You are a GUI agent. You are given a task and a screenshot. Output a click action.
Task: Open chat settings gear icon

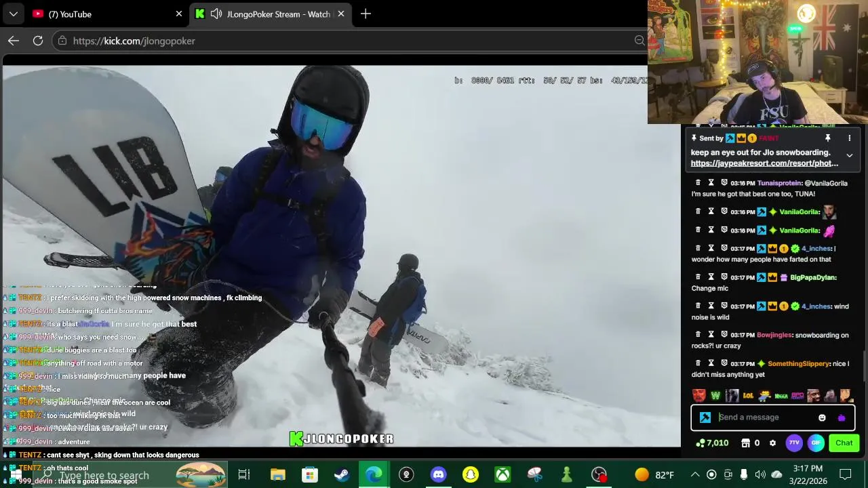coord(772,443)
